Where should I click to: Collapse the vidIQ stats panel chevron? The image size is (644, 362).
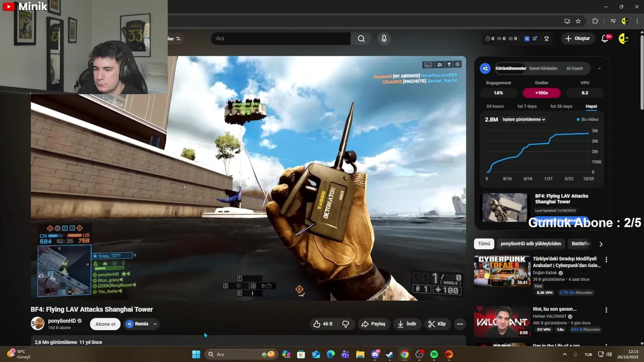599,68
